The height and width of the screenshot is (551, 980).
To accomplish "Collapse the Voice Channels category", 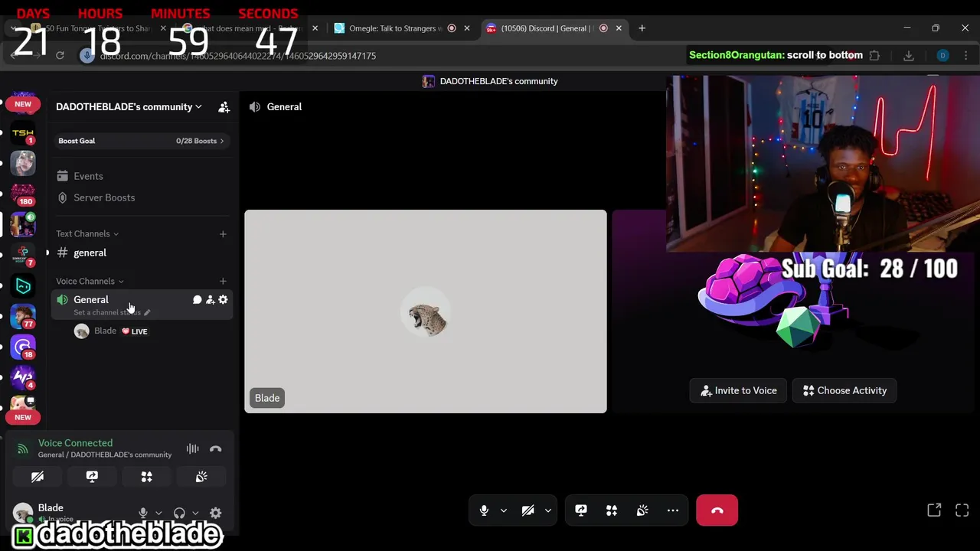I will pyautogui.click(x=90, y=282).
